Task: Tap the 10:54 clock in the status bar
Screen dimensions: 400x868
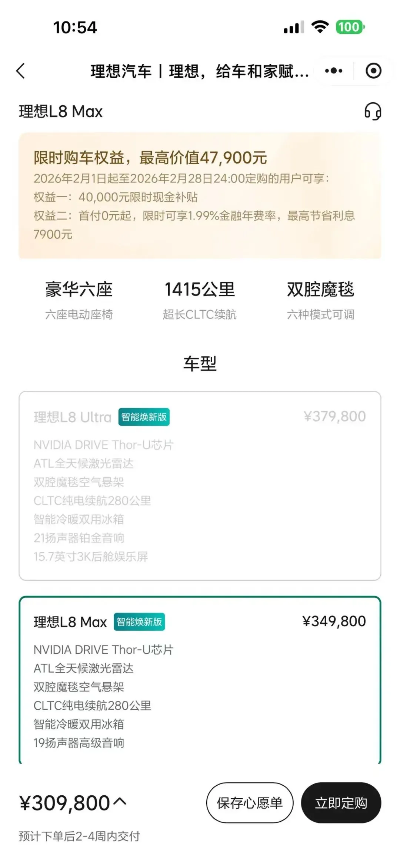Action: tap(75, 27)
